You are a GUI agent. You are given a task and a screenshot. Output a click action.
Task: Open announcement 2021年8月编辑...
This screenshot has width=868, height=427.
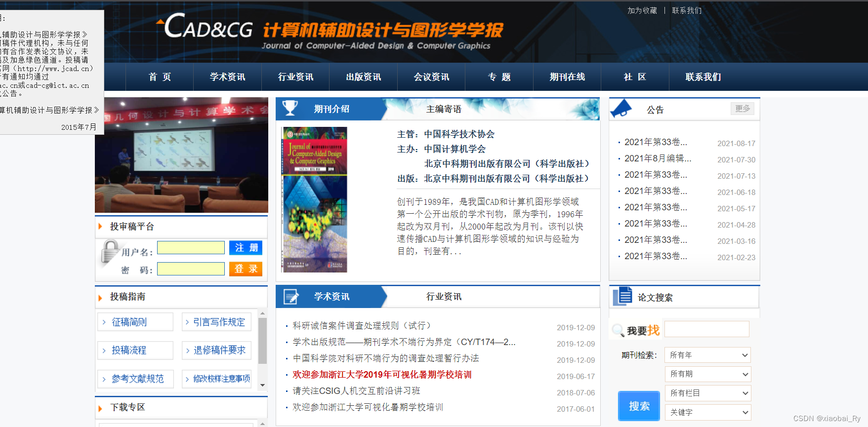pyautogui.click(x=658, y=158)
